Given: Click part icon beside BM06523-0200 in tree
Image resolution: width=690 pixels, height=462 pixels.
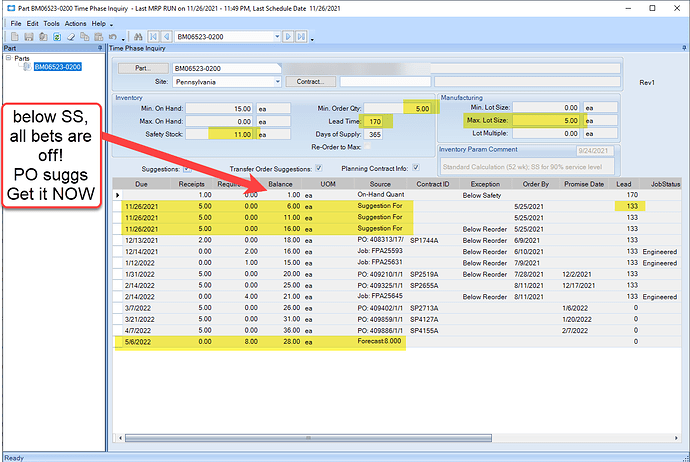Looking at the screenshot, I should (27, 66).
